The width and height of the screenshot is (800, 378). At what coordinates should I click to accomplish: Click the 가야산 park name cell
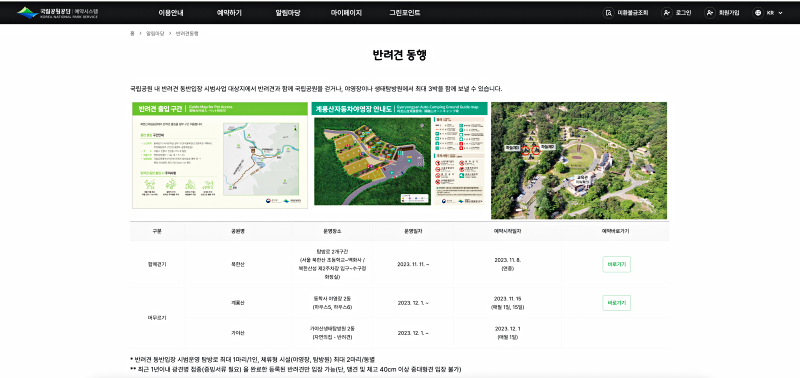[x=238, y=333]
